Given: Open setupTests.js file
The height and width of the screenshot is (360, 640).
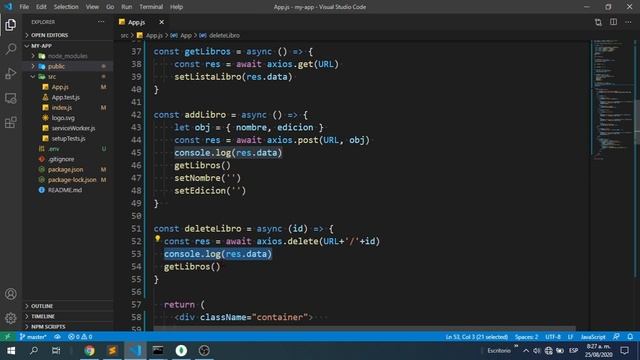Looking at the screenshot, I should [x=68, y=138].
